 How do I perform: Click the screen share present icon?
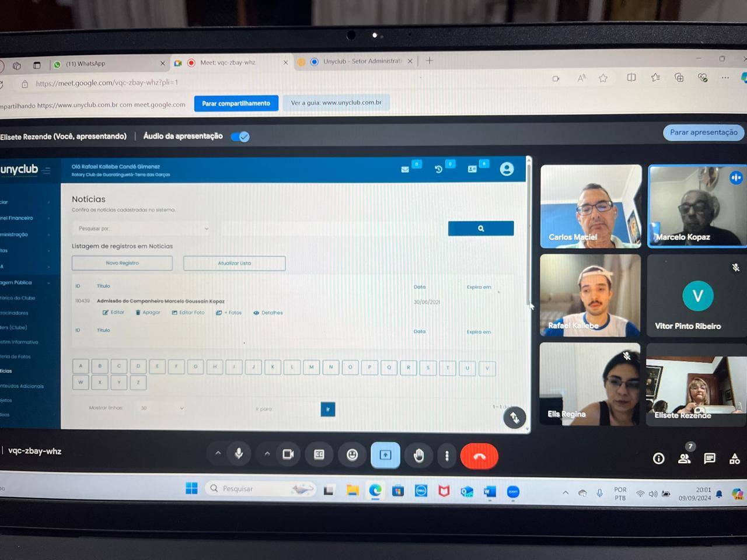coord(385,455)
